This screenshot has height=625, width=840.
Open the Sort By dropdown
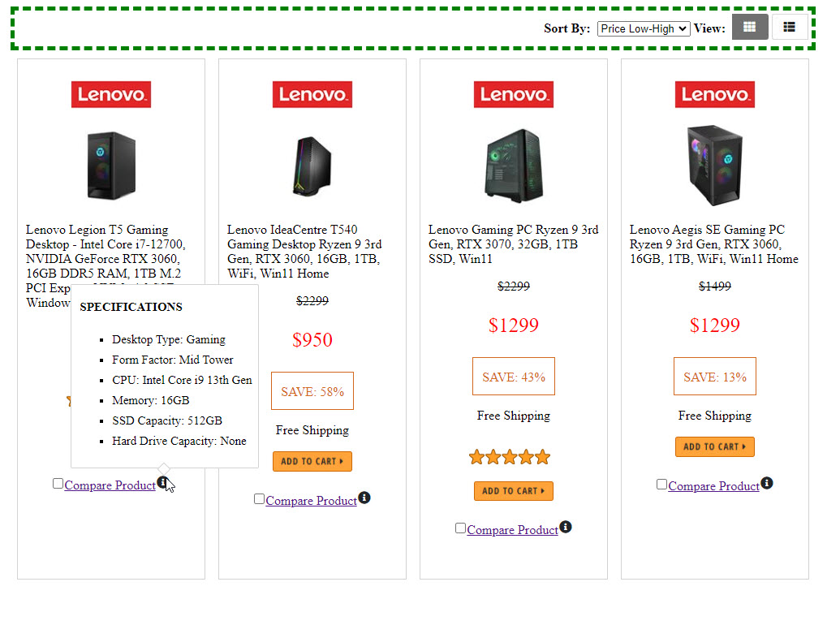[644, 28]
